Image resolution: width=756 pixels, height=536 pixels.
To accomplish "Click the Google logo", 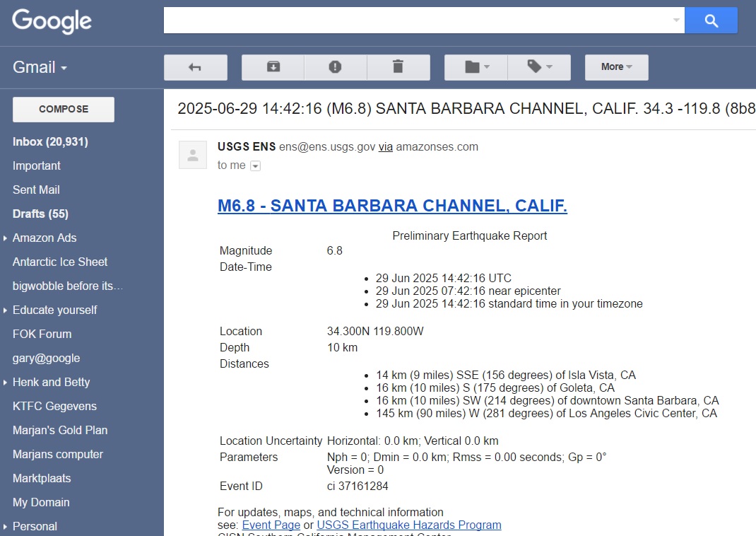I will point(52,21).
